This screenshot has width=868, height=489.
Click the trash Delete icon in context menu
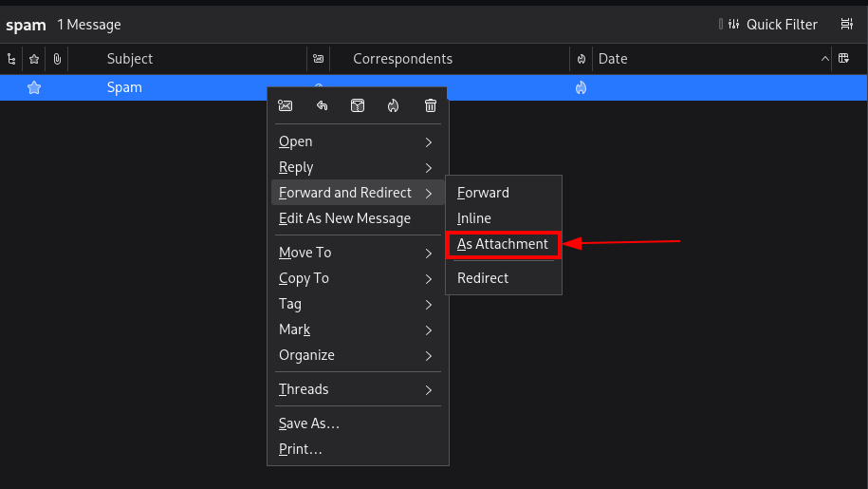click(x=430, y=105)
